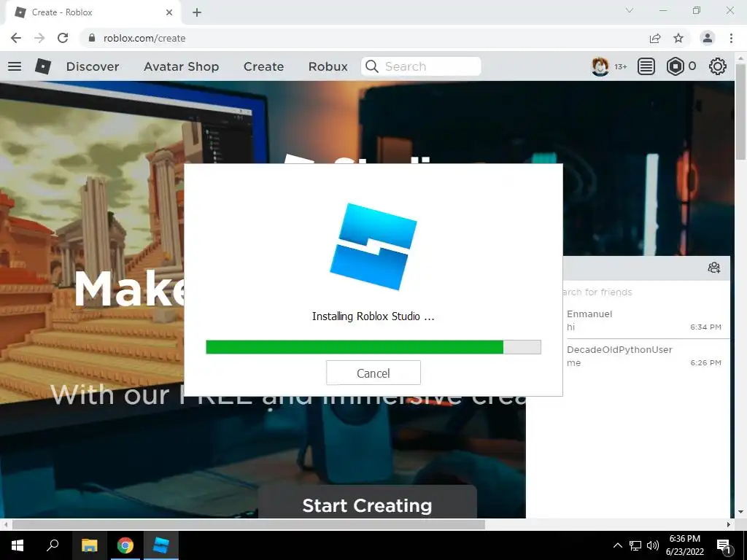The width and height of the screenshot is (747, 560).
Task: Go to the Create tab in navbar
Action: coord(263,66)
